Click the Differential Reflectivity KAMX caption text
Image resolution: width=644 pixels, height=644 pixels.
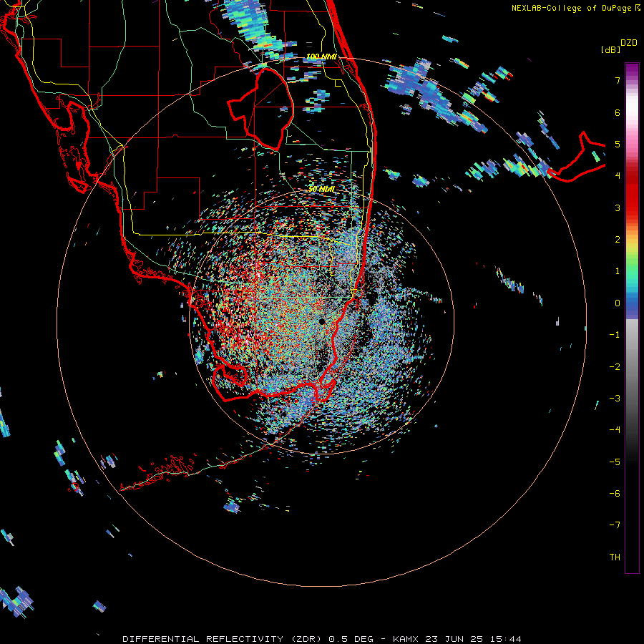tap(322, 639)
